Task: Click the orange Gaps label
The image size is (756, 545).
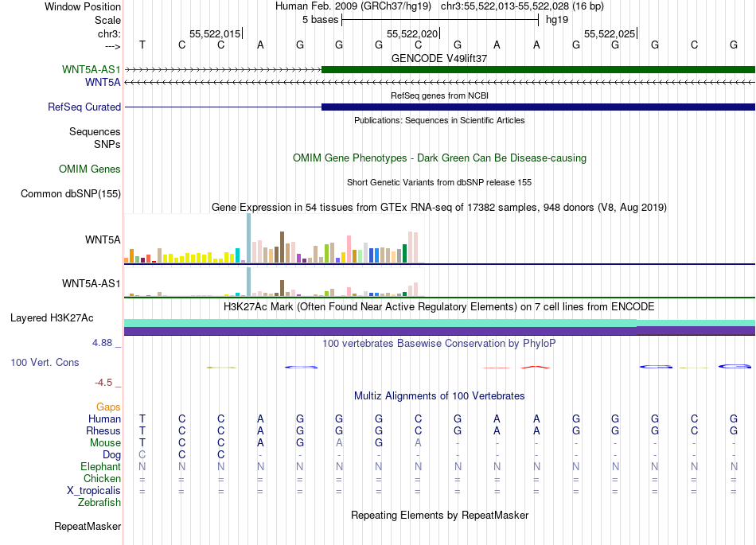Action: coord(108,407)
